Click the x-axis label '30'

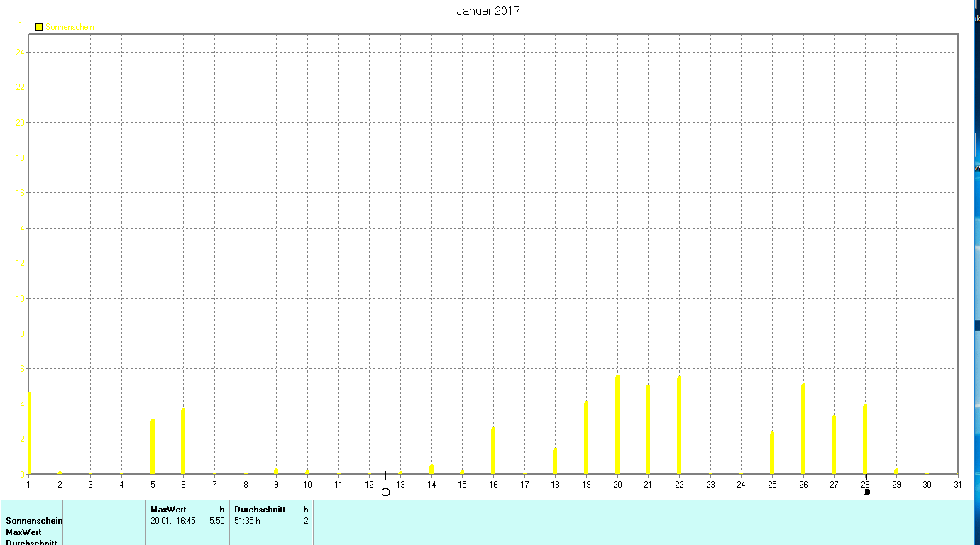[x=927, y=485]
